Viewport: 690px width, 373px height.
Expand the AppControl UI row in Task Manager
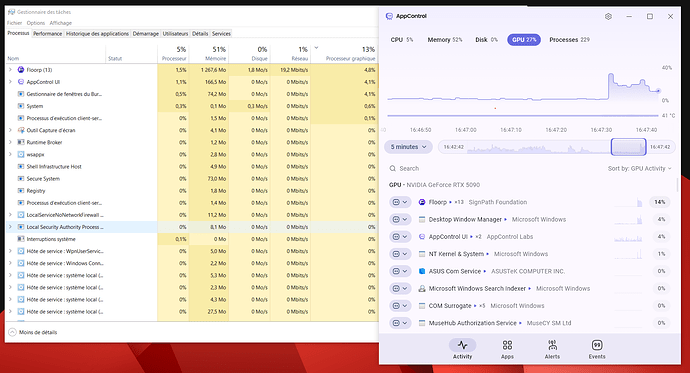[x=10, y=82]
